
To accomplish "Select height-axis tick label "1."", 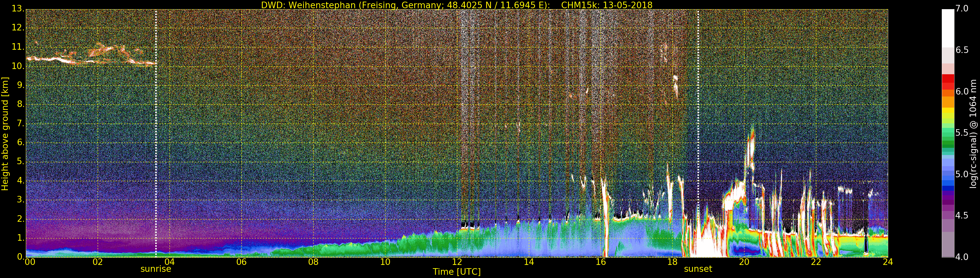I will coord(21,238).
